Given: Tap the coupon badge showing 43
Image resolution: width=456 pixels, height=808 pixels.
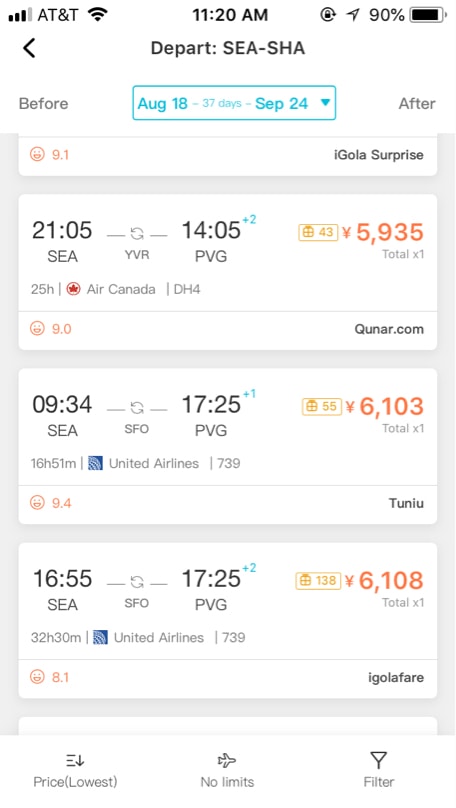Looking at the screenshot, I should click(318, 232).
